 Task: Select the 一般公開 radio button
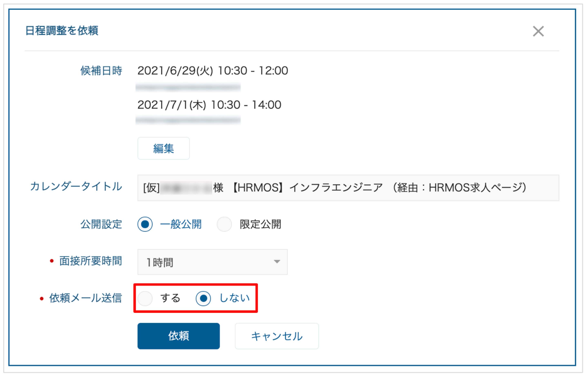pos(145,224)
